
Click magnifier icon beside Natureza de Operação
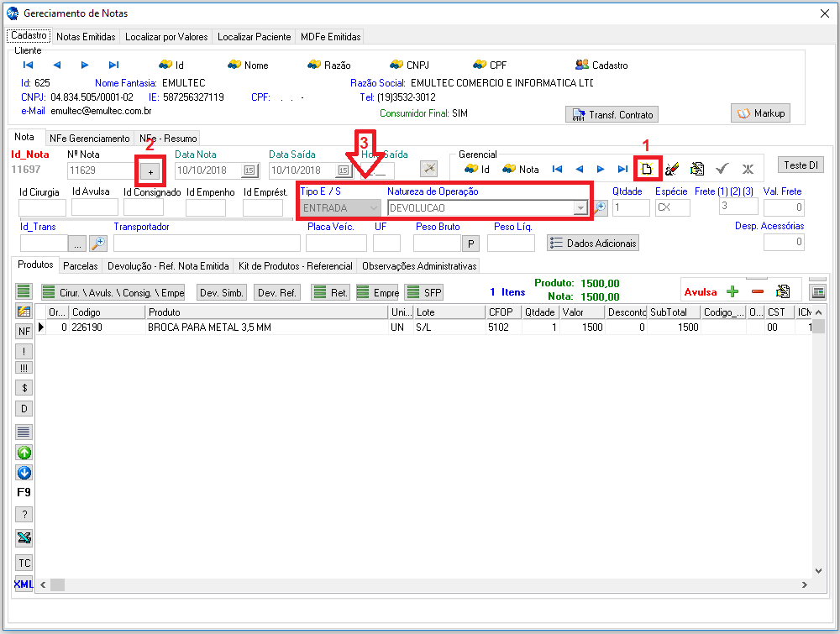coord(600,207)
